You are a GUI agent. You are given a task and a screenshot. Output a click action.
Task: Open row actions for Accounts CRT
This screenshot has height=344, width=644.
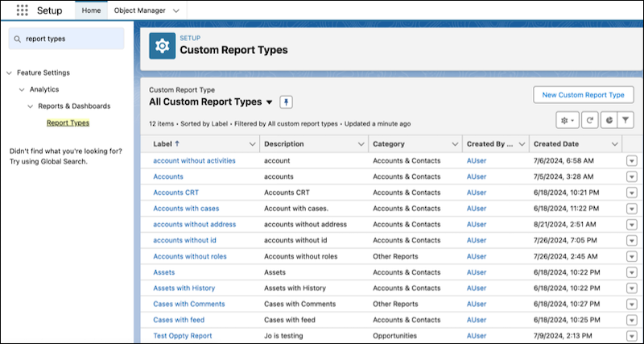631,193
